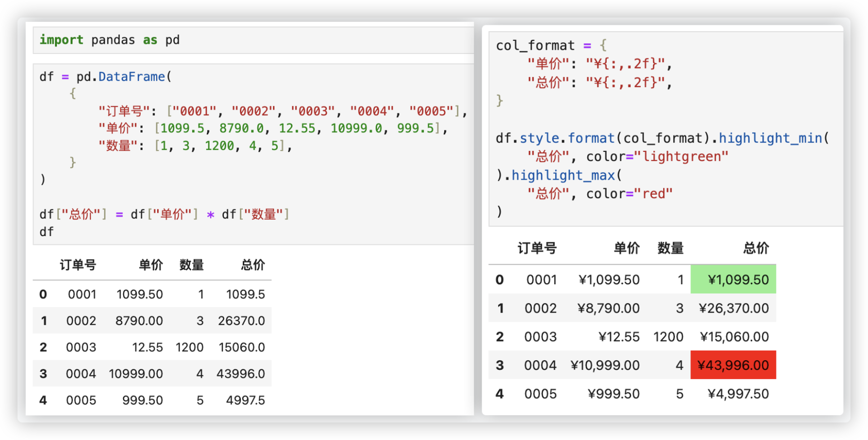The image size is (868, 440).
Task: Click the 订单号 header in left table
Action: pos(78,265)
